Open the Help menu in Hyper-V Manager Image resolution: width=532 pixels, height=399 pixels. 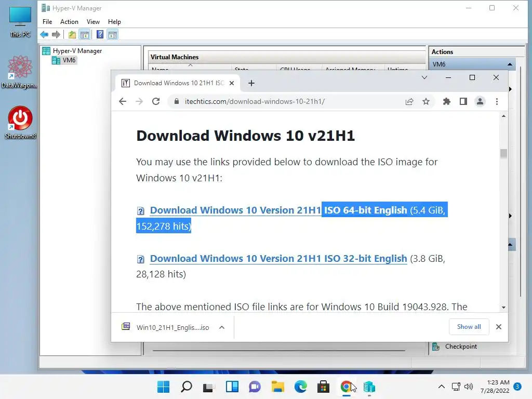click(114, 22)
